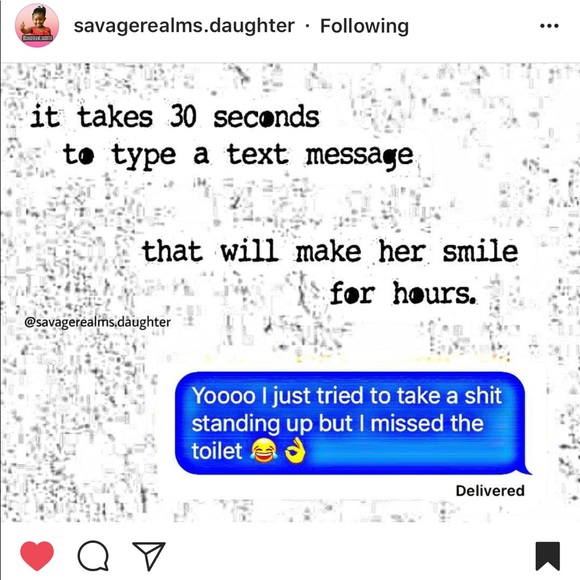The height and width of the screenshot is (580, 580).
Task: Open the three-dot post options menu
Action: (x=549, y=26)
